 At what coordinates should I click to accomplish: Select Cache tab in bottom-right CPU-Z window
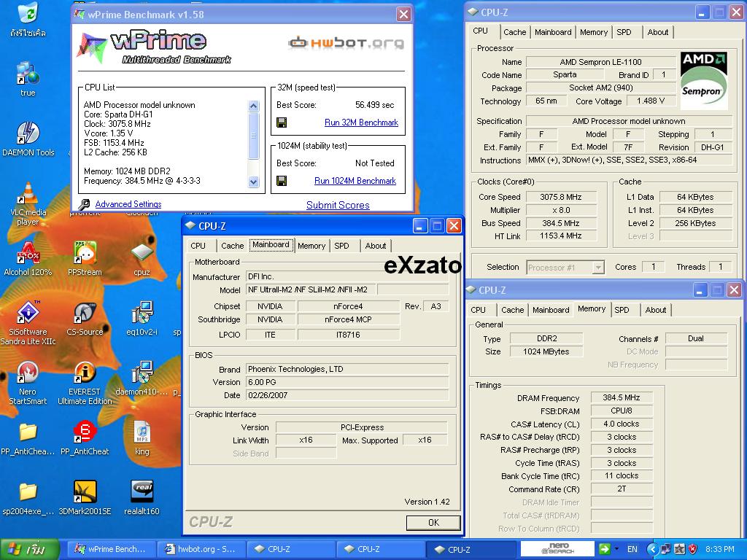point(513,310)
